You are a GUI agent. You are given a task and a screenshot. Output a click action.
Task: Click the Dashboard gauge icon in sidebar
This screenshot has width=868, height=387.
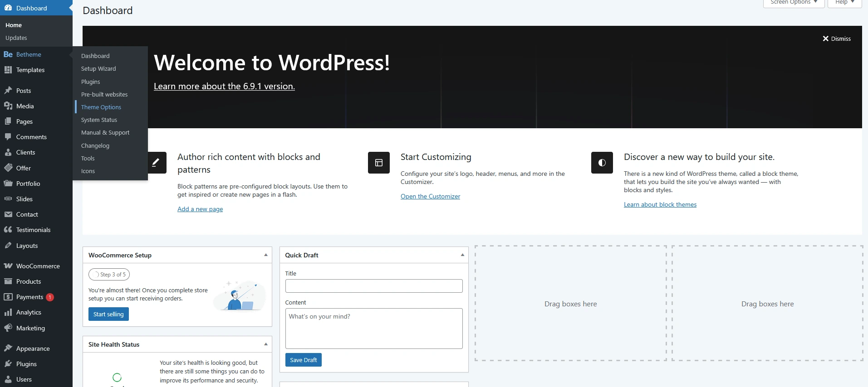tap(8, 8)
